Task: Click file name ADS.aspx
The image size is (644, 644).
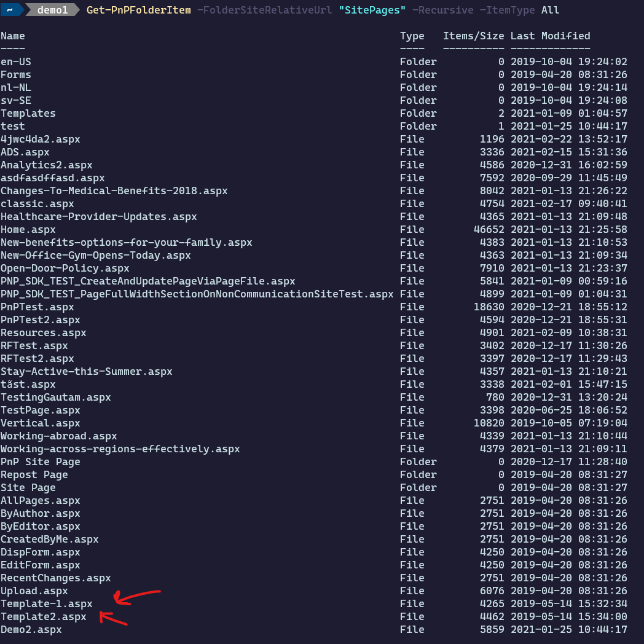Action: (25, 152)
